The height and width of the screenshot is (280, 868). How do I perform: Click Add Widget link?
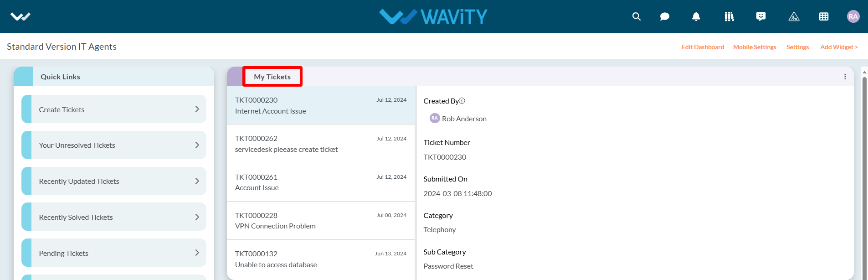click(x=839, y=47)
